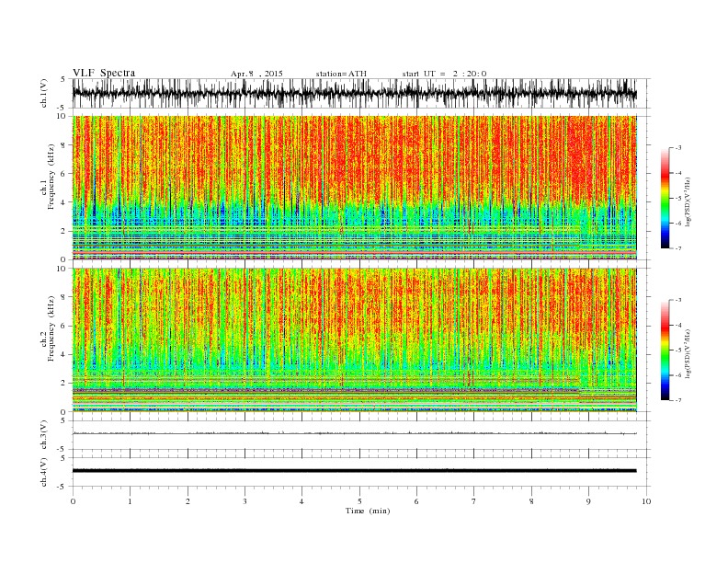
Task: Click the "-5" label on ch.1 colorbar
Action: (x=678, y=199)
